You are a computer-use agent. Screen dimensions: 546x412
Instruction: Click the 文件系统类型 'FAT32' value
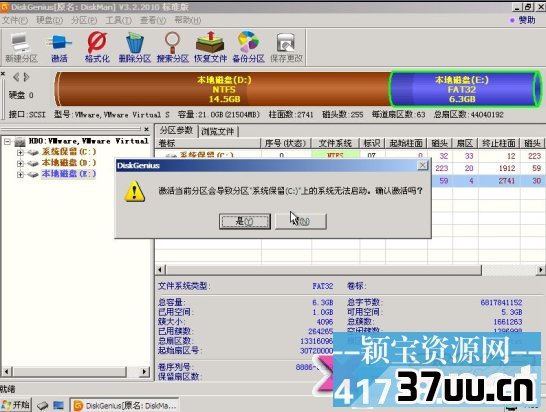pos(323,286)
